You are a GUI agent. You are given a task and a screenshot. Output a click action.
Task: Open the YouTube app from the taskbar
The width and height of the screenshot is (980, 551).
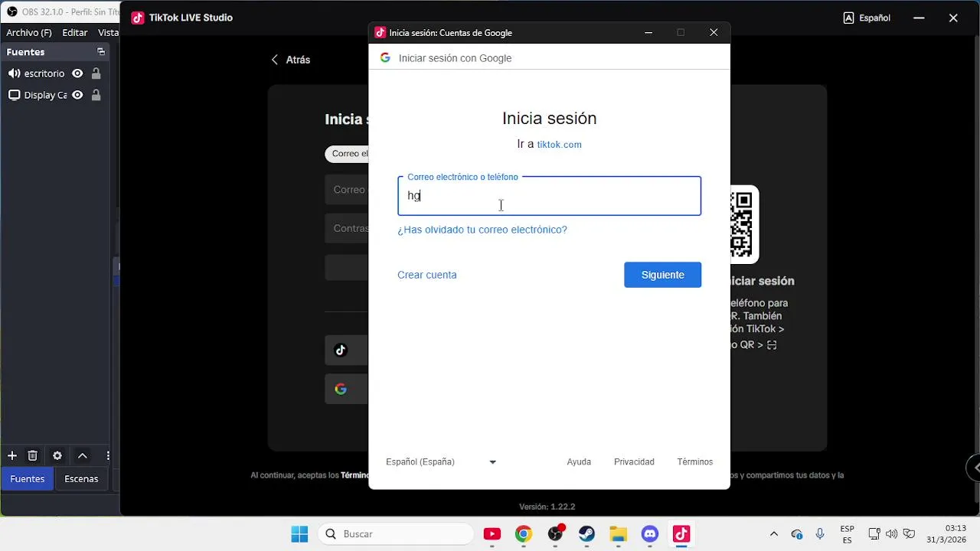tap(492, 534)
